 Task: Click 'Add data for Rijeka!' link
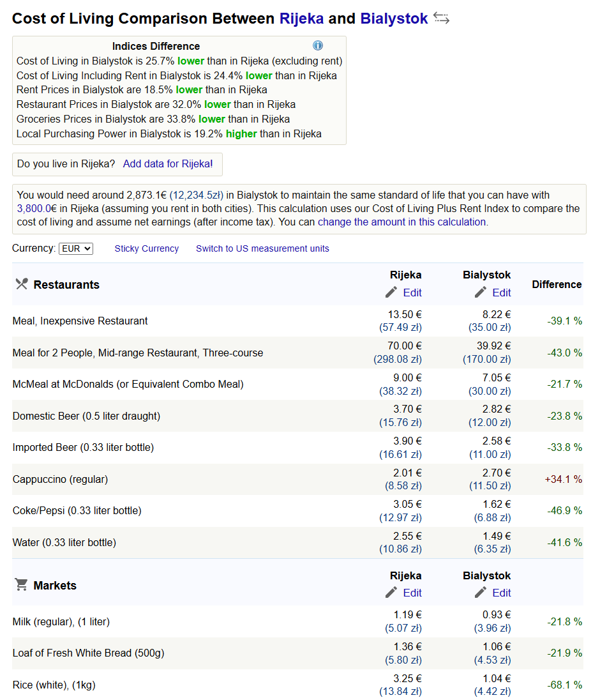(x=168, y=164)
